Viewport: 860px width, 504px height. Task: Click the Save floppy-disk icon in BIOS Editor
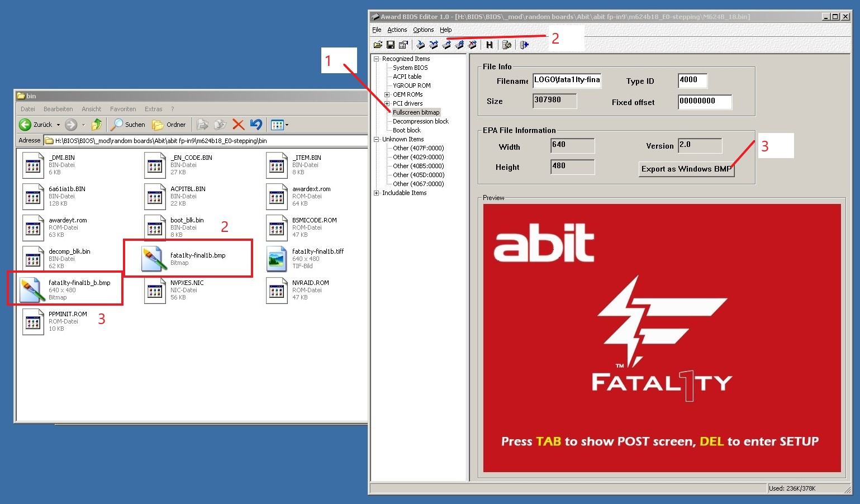391,45
